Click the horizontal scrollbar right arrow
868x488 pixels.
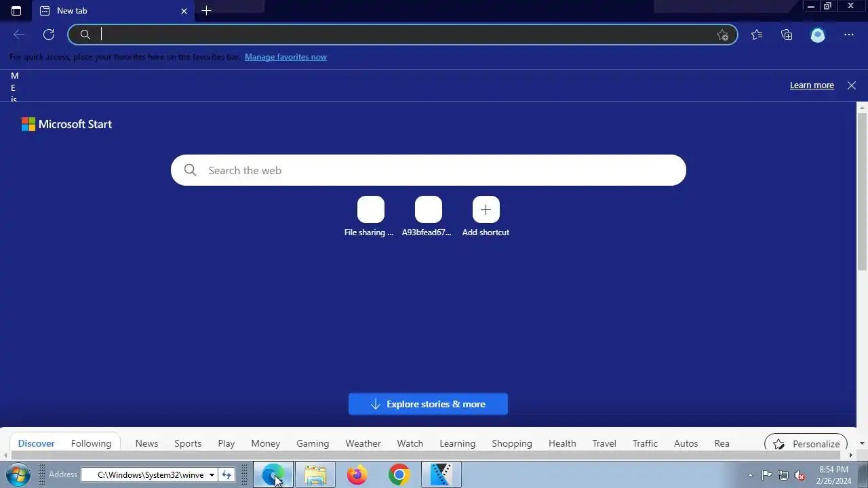click(851, 455)
